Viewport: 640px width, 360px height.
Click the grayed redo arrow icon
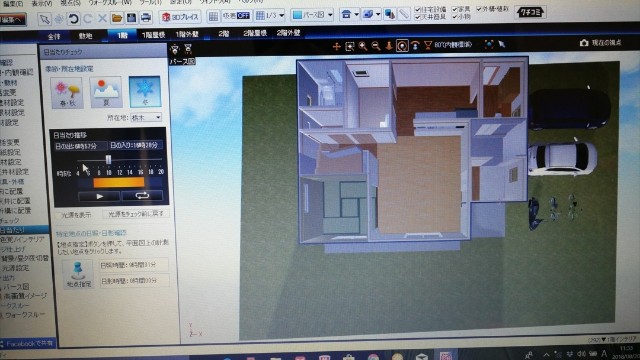coord(88,18)
